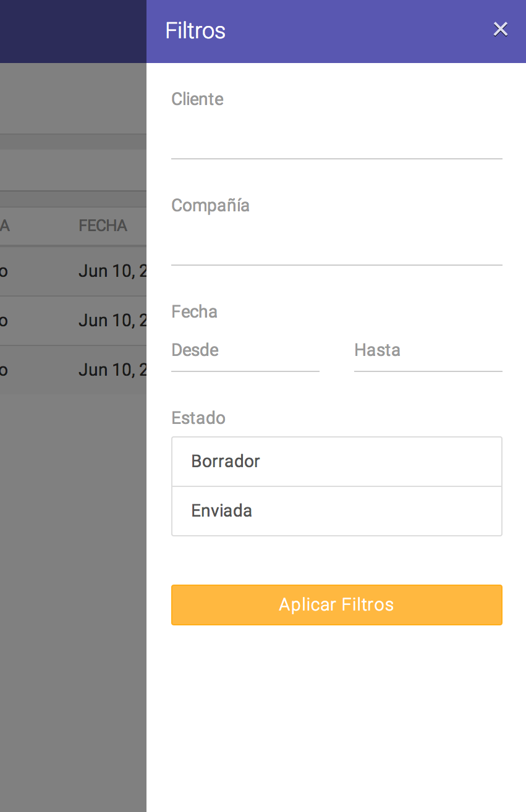The height and width of the screenshot is (812, 526).
Task: Click the third Jun 10 table row
Action: click(x=73, y=370)
